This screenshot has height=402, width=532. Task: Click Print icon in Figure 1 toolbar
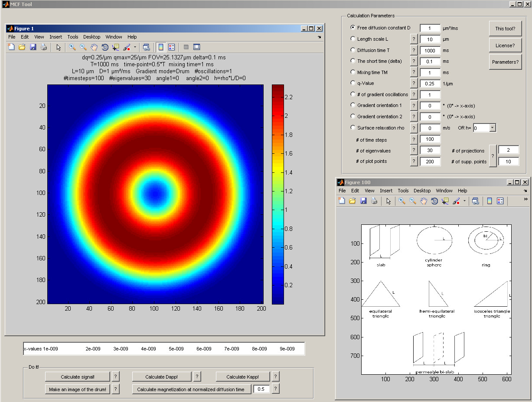pyautogui.click(x=43, y=47)
